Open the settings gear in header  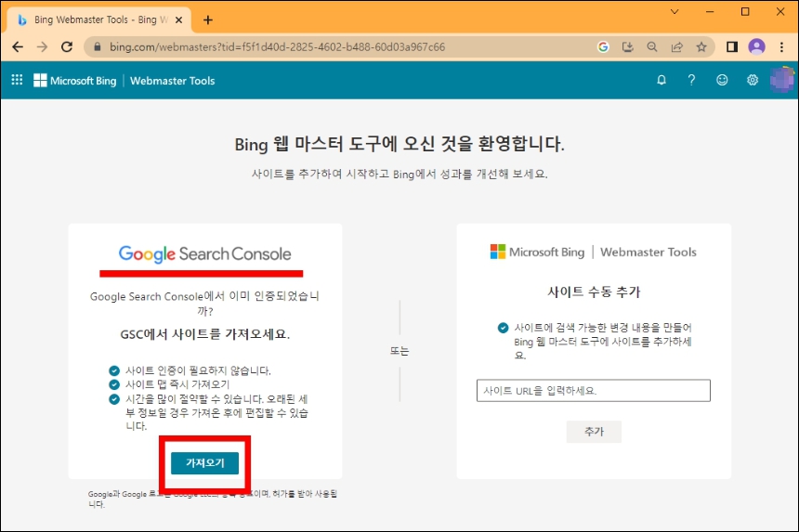pos(753,80)
